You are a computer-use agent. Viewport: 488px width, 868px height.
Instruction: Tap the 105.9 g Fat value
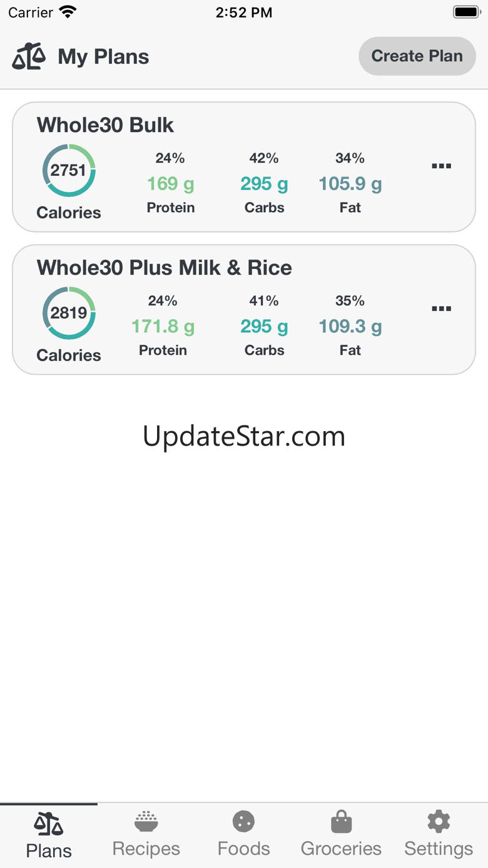tap(350, 183)
